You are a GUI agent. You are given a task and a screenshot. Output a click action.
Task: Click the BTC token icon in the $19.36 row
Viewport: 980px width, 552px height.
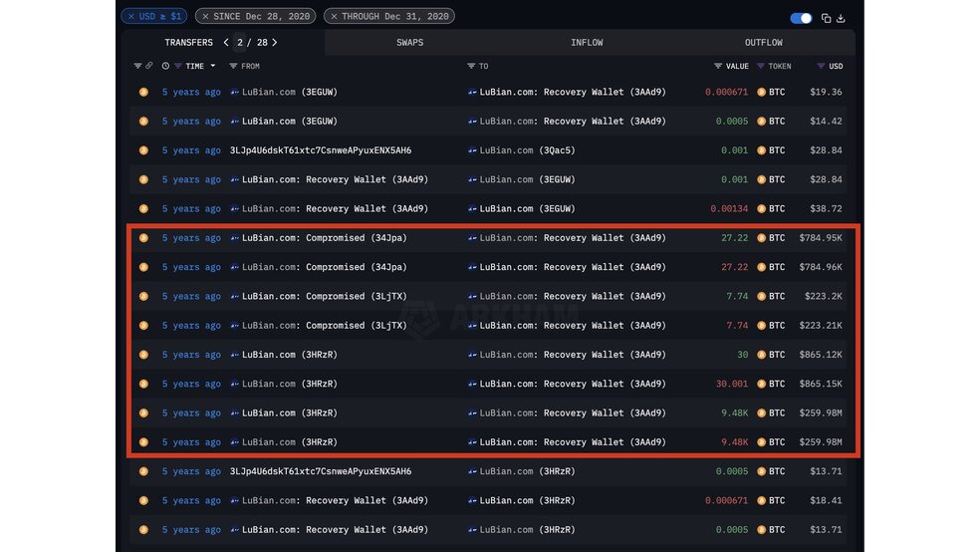761,92
